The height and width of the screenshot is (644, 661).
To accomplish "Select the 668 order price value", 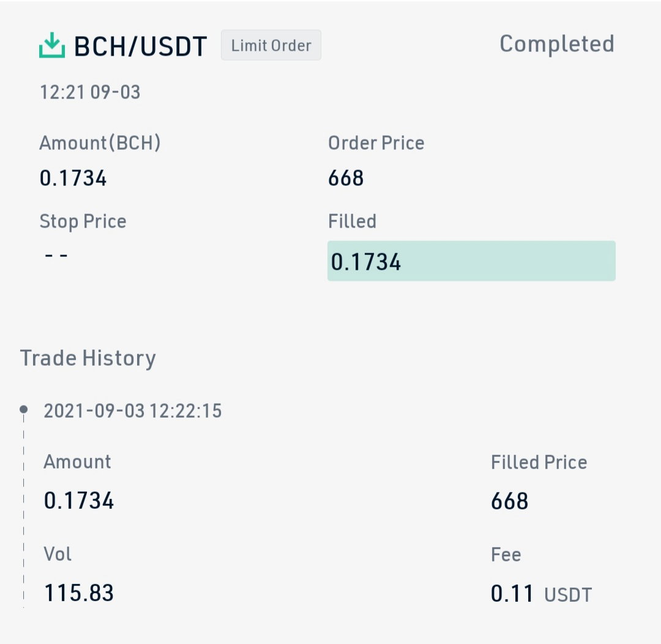I will pyautogui.click(x=346, y=178).
